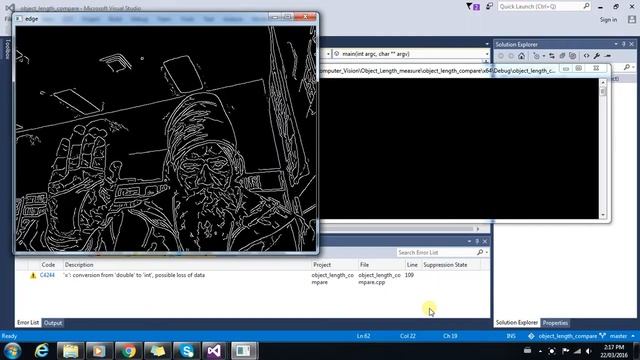Click the feedback icon beside Quick Launch
This screenshot has height=360, width=640.
click(489, 6)
